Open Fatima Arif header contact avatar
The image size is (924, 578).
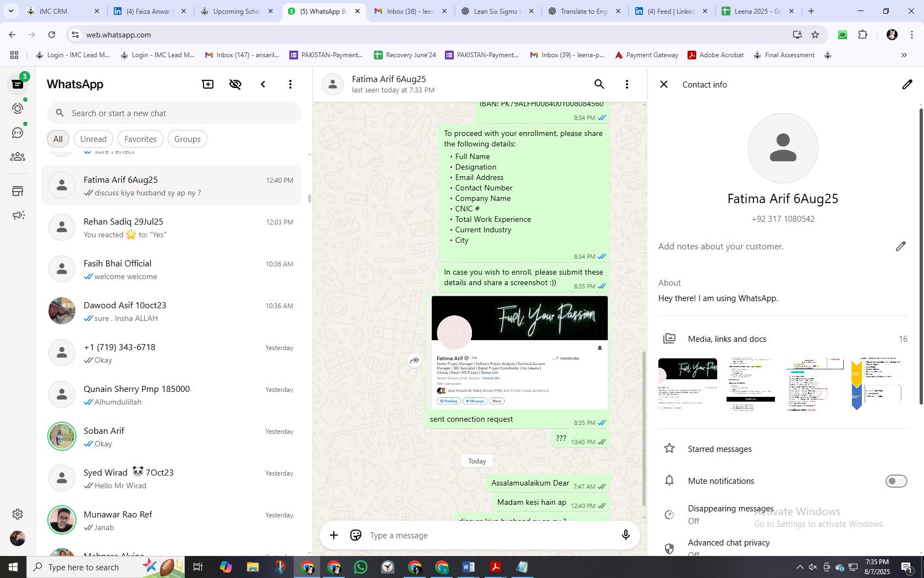pos(332,84)
